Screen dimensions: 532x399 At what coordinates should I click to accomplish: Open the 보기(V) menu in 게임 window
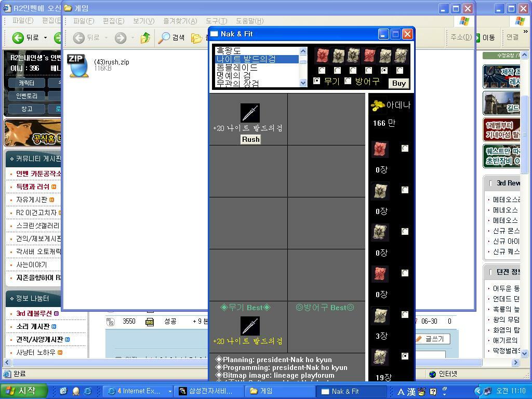(x=143, y=21)
